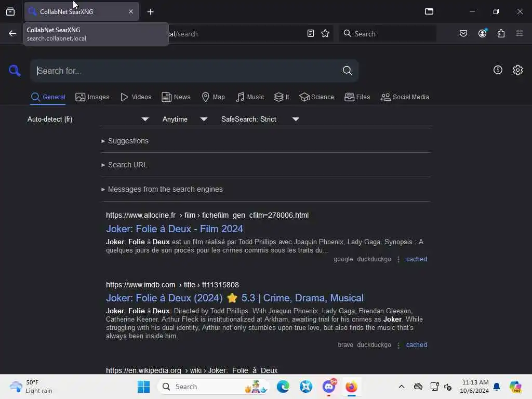Open the notification bell in the tray
The height and width of the screenshot is (399, 532).
(497, 387)
